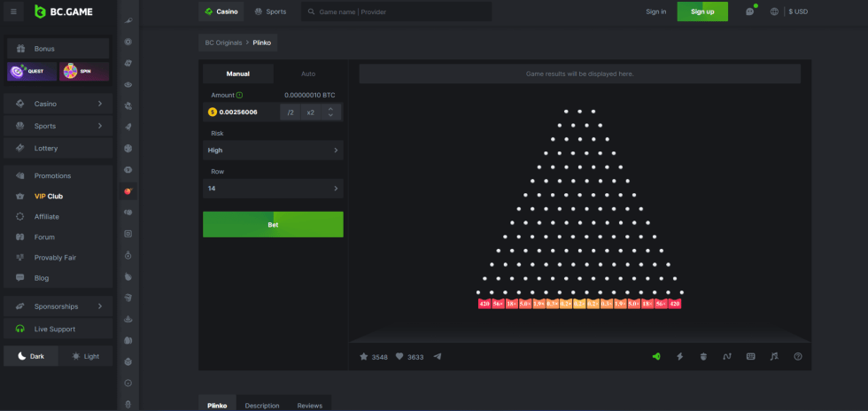The height and width of the screenshot is (411, 868).
Task: Open the chat bubble icon in the header
Action: coord(749,12)
